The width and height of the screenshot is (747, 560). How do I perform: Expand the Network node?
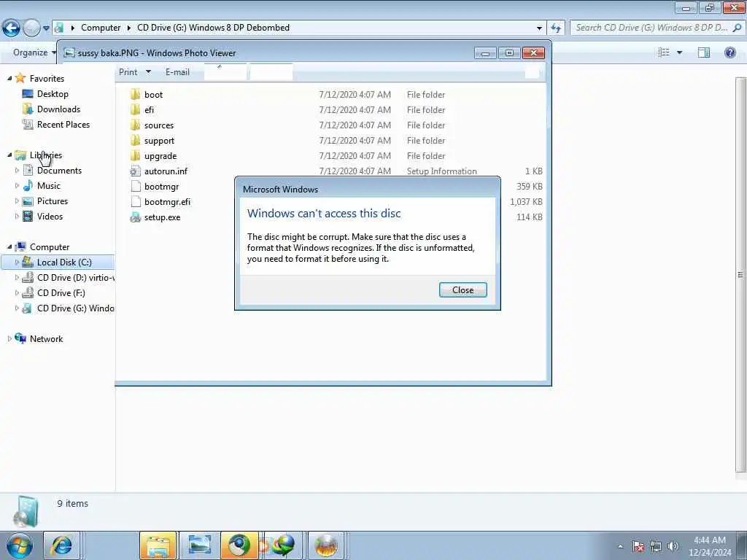click(x=9, y=338)
